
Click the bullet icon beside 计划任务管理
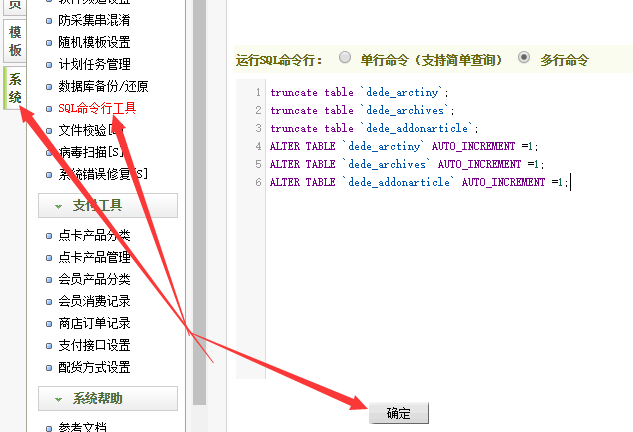point(49,65)
